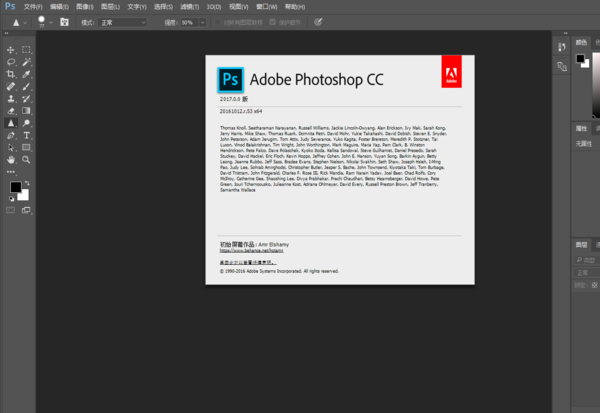
Task: Open the 编辑(E) menu
Action: (59, 7)
